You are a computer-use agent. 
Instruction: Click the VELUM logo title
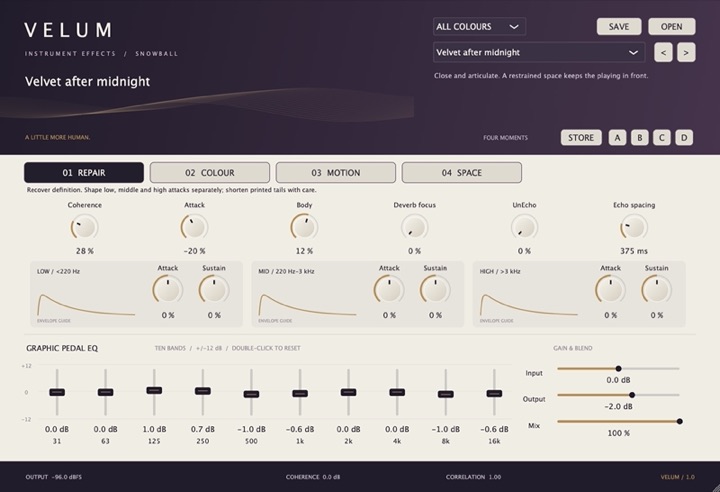click(x=68, y=30)
